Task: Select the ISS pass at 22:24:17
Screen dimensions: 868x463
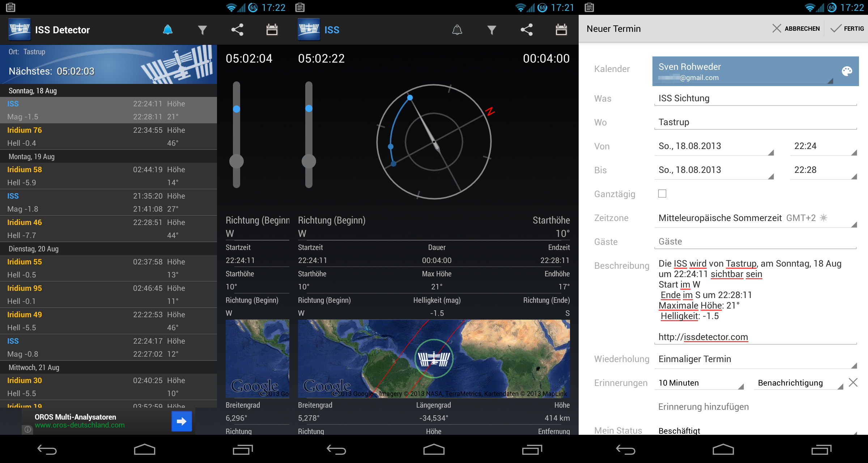Action: pyautogui.click(x=109, y=348)
